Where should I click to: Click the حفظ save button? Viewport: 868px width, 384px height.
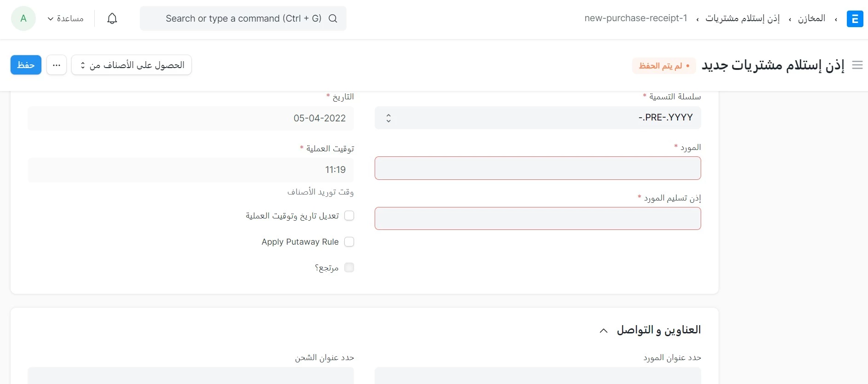coord(26,65)
